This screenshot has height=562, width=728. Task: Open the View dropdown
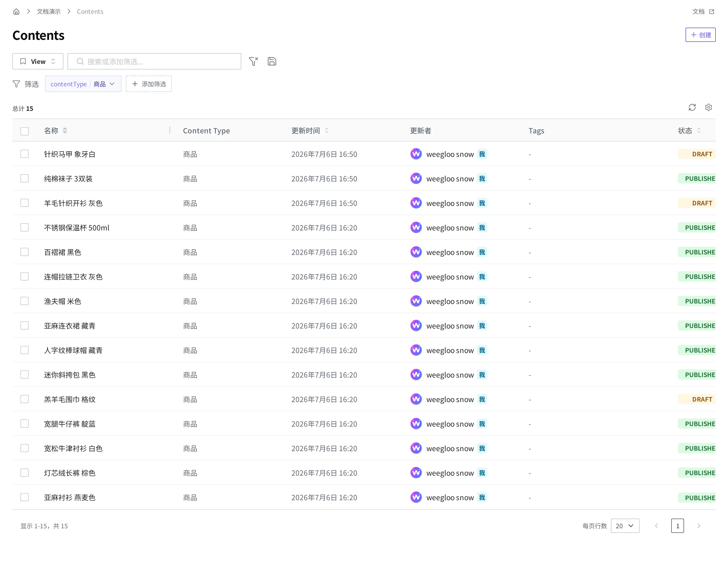(x=38, y=61)
